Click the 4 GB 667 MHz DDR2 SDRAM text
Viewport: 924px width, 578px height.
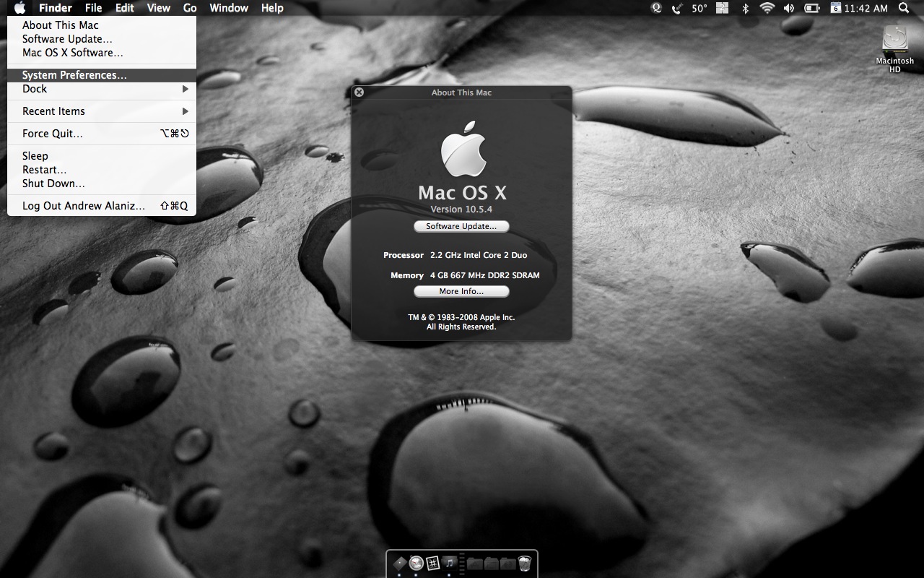coord(484,275)
